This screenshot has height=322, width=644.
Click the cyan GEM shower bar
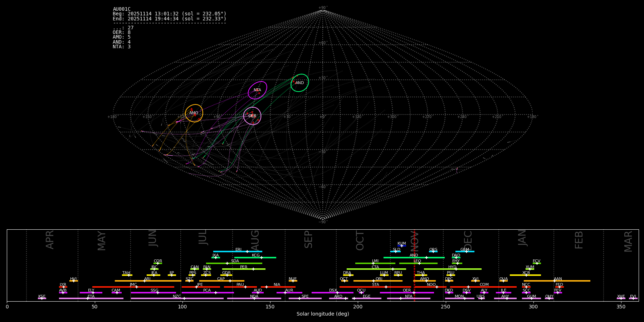click(x=464, y=252)
